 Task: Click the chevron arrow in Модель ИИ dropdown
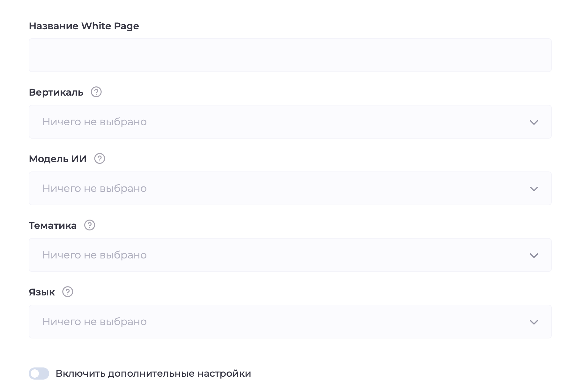[534, 189]
